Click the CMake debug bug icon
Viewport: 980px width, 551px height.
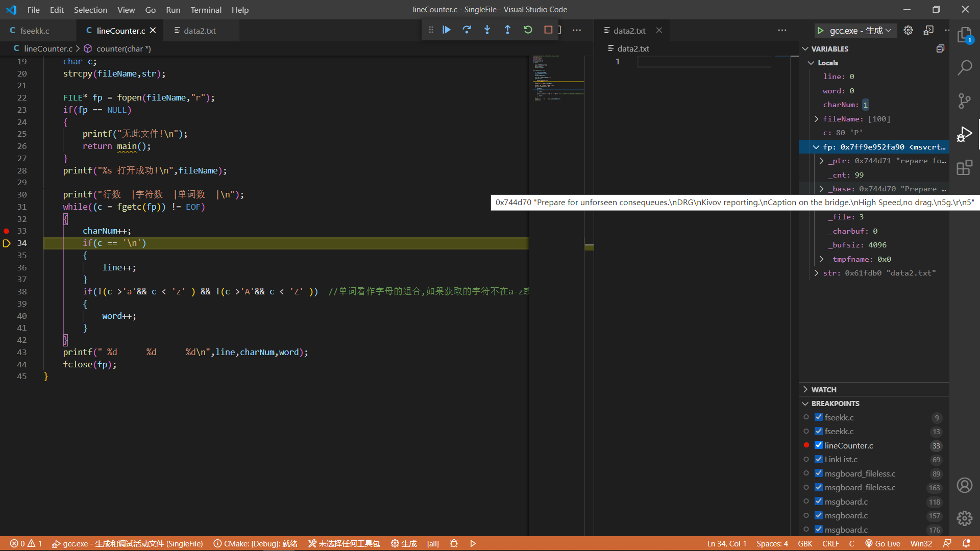coord(454,543)
